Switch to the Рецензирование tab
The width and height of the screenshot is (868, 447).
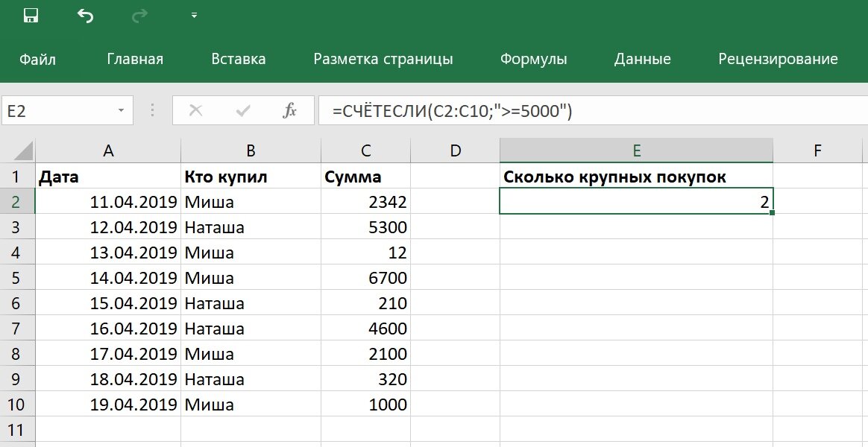pos(779,59)
